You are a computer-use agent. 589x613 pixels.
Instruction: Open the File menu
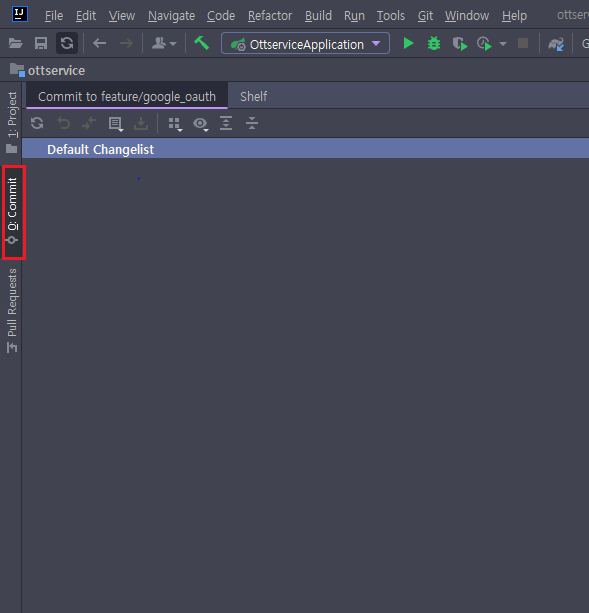click(54, 16)
